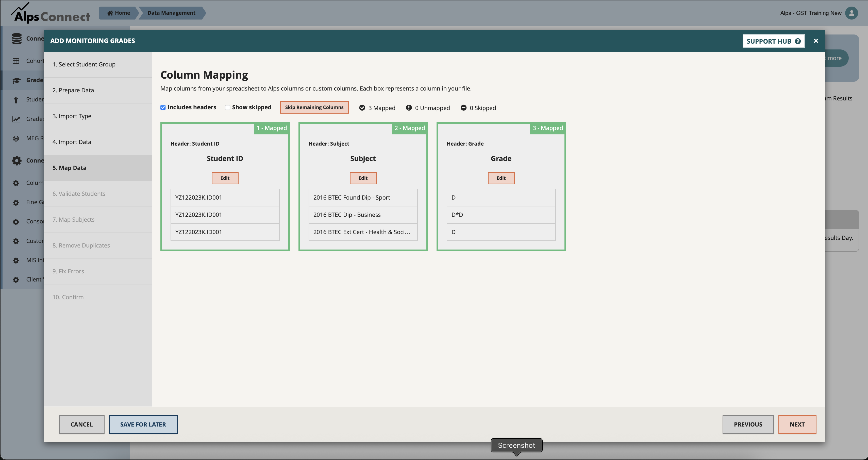
Task: Click the Header: Student ID label
Action: pos(195,144)
